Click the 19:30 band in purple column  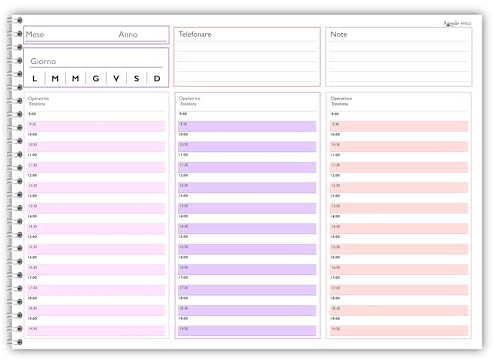coord(247,331)
